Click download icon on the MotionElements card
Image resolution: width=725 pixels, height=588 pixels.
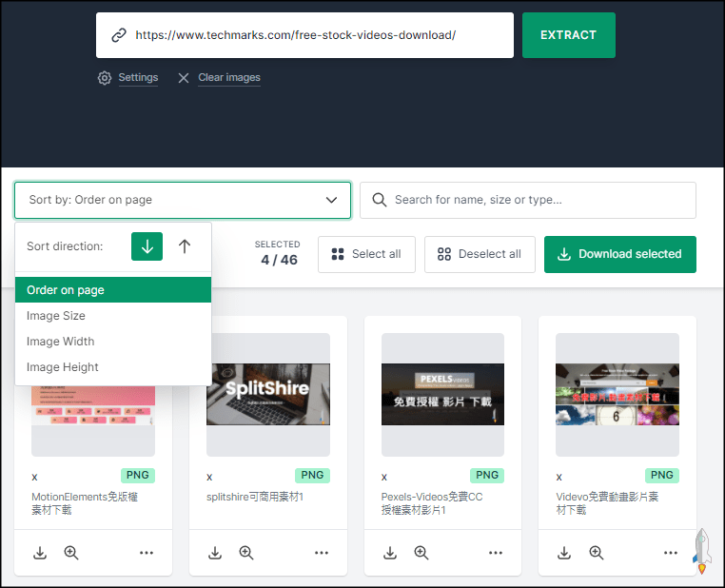coord(40,553)
